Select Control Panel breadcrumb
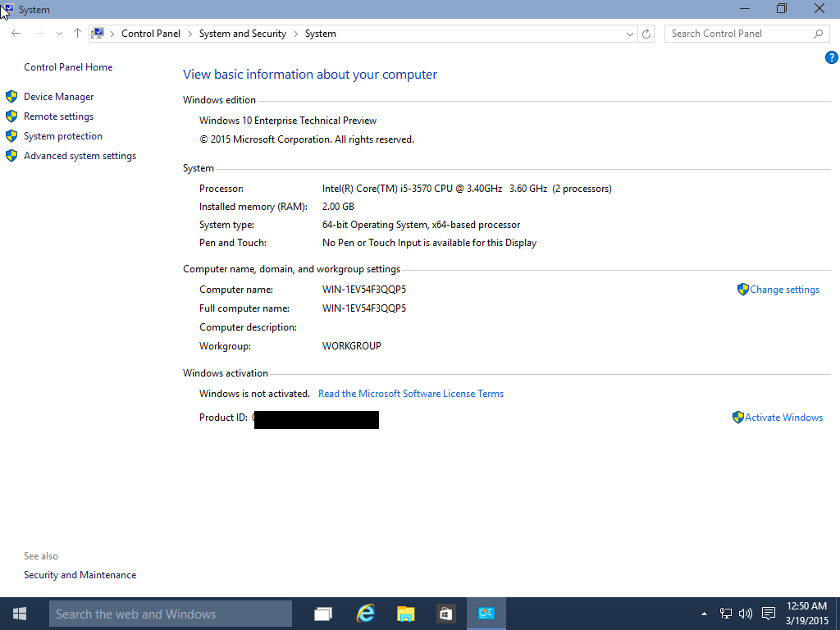 (x=151, y=33)
